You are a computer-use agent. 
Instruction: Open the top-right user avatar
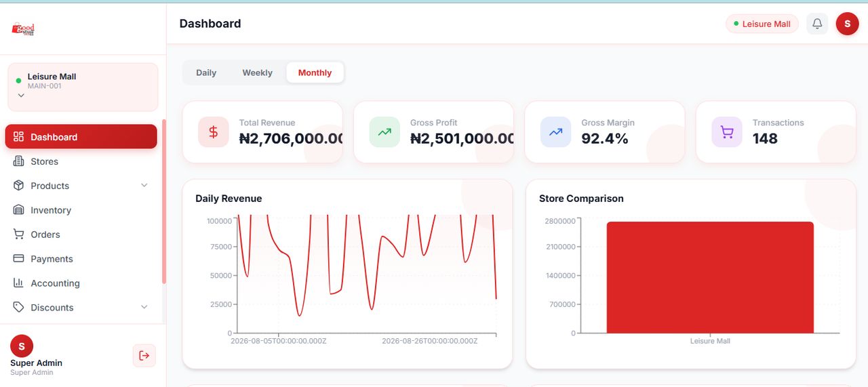point(847,24)
